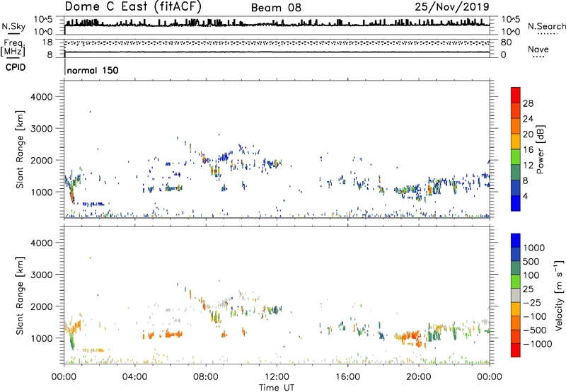
Task: Click the 'Power [dB]' colorbar title
Action: (541, 149)
